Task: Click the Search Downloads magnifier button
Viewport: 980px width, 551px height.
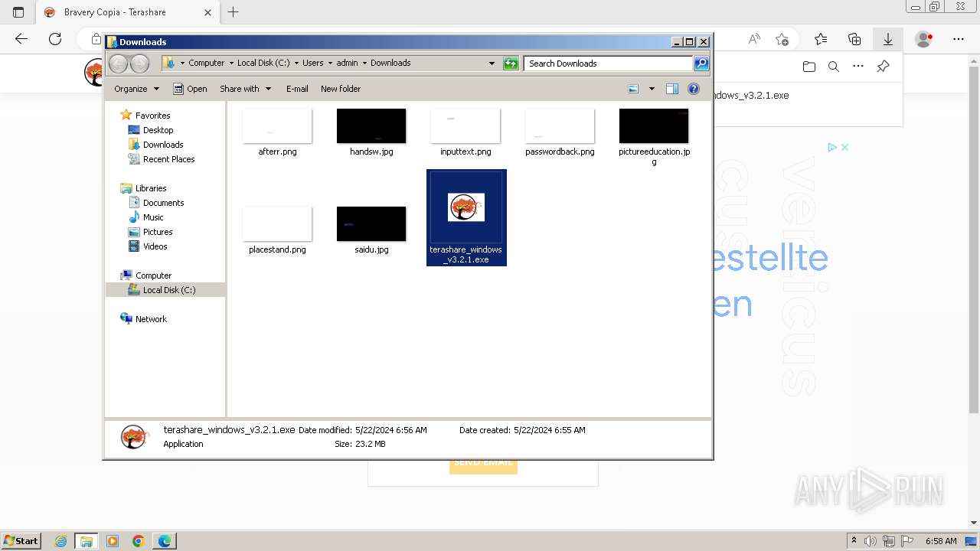Action: pos(701,64)
